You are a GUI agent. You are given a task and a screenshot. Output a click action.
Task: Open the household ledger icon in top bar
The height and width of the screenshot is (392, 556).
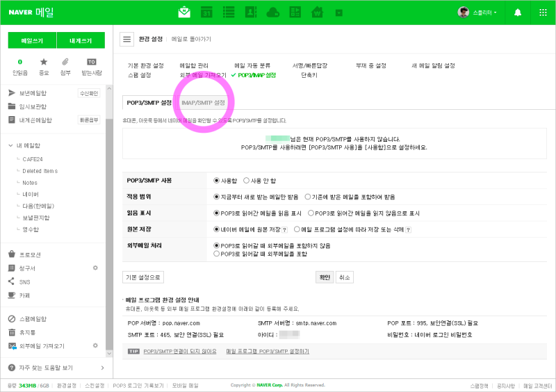click(295, 13)
